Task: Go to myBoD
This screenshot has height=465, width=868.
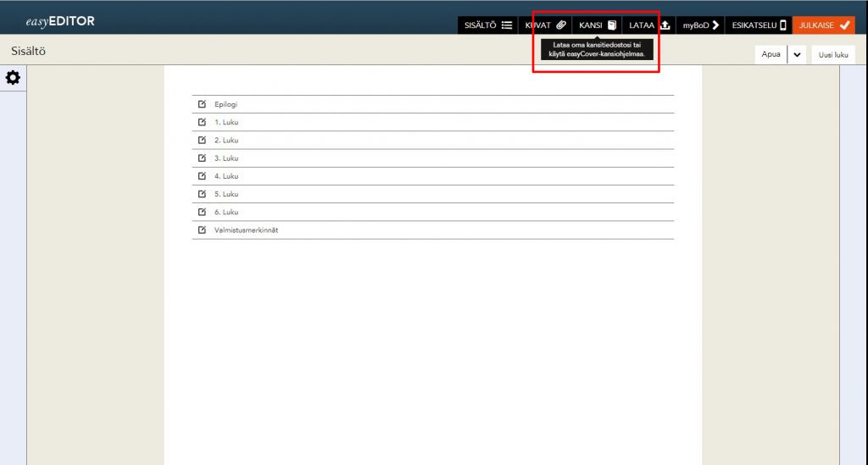Action: (x=701, y=25)
